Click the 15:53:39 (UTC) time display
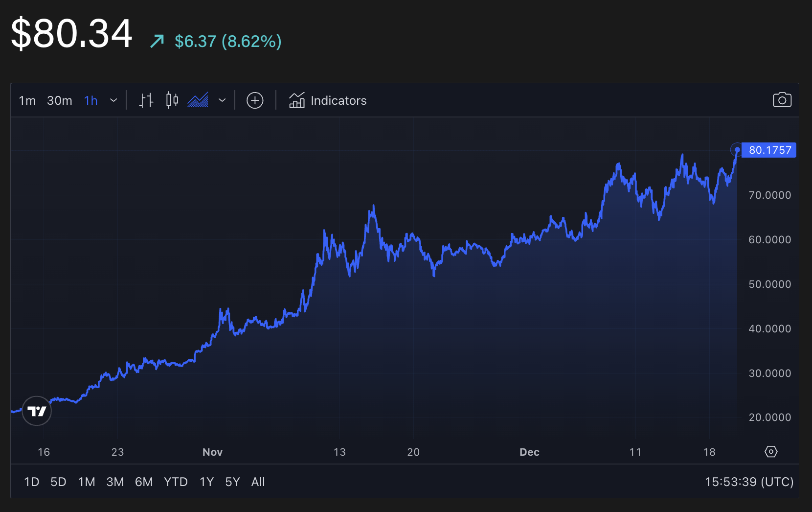 750,482
